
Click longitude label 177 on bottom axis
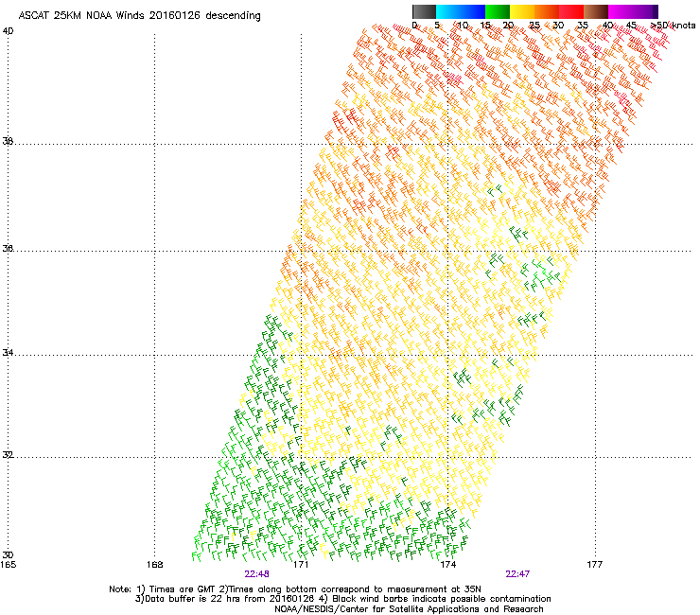(595, 565)
